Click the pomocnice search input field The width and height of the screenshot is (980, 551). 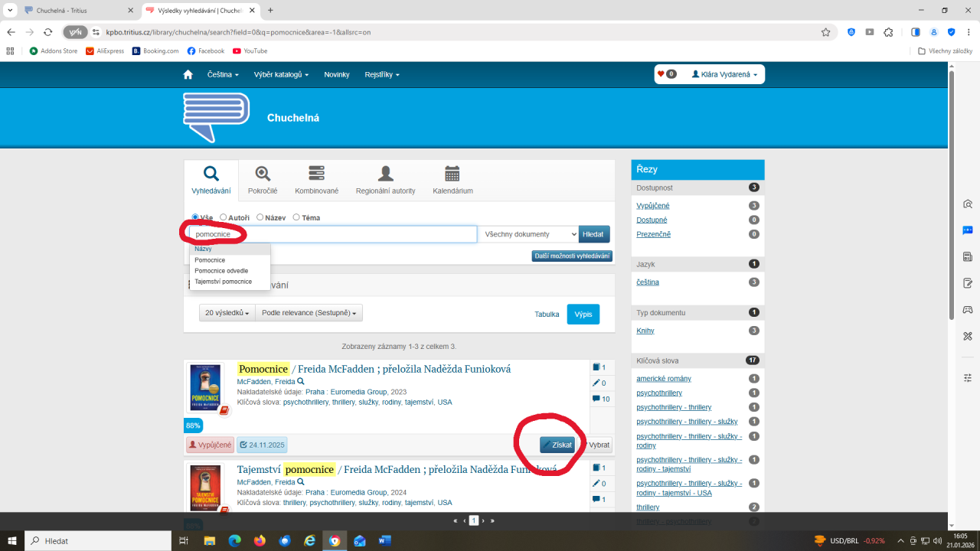tap(333, 234)
